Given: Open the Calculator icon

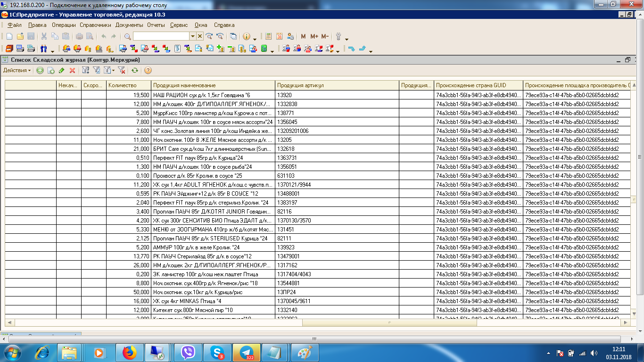Looking at the screenshot, I should (268, 36).
